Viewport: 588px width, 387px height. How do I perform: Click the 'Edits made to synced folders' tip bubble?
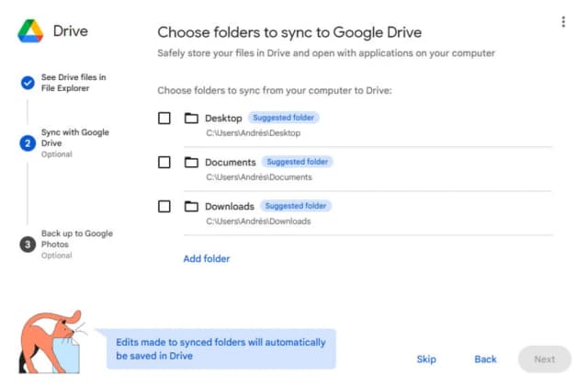pyautogui.click(x=220, y=348)
